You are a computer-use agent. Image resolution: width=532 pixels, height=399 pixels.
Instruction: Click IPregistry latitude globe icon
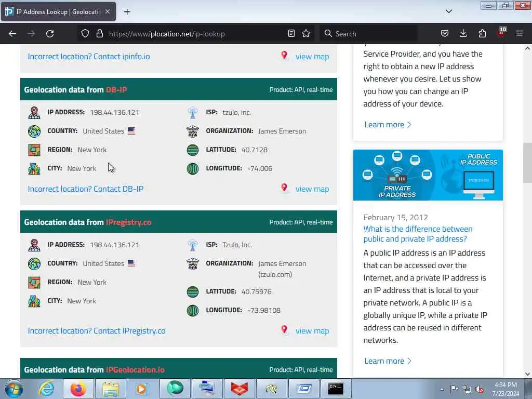click(193, 292)
